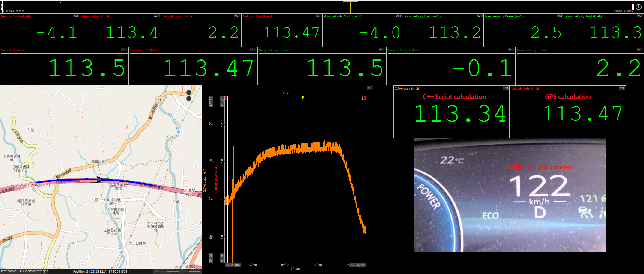
Task: Click the map scale bar
Action: 178,272
